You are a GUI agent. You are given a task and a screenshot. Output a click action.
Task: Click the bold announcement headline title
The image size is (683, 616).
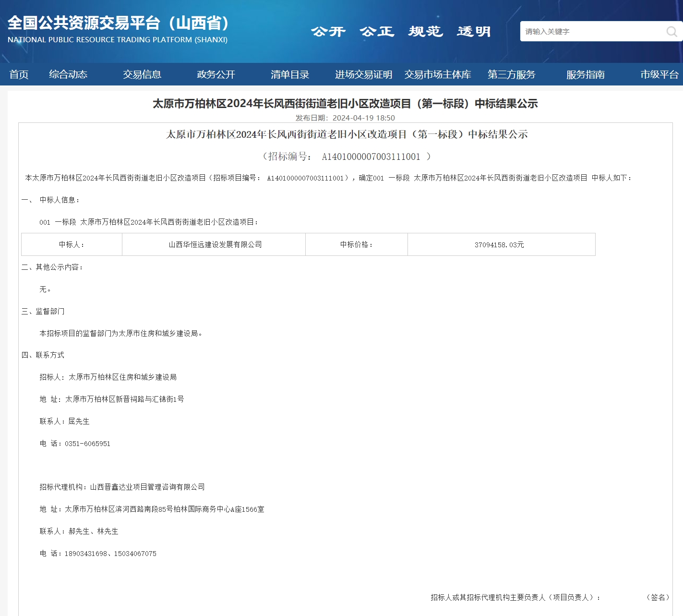tap(345, 104)
